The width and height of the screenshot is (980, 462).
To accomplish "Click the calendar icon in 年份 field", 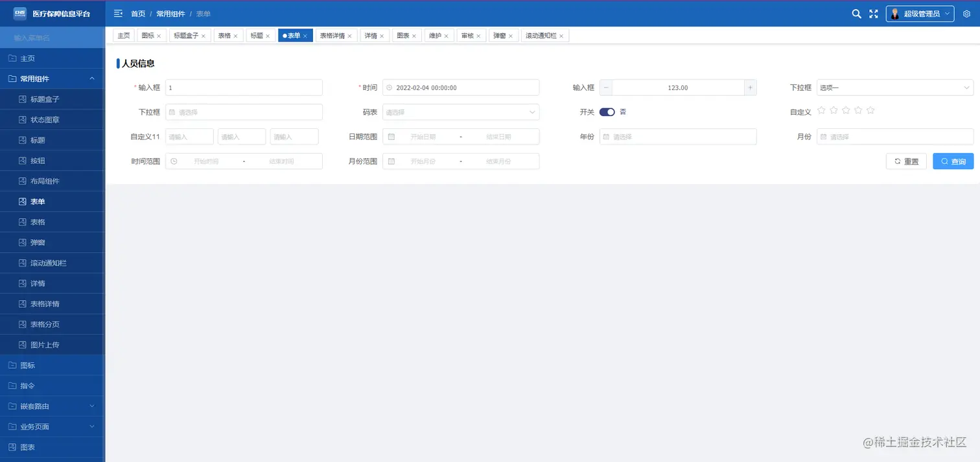I will (x=607, y=137).
